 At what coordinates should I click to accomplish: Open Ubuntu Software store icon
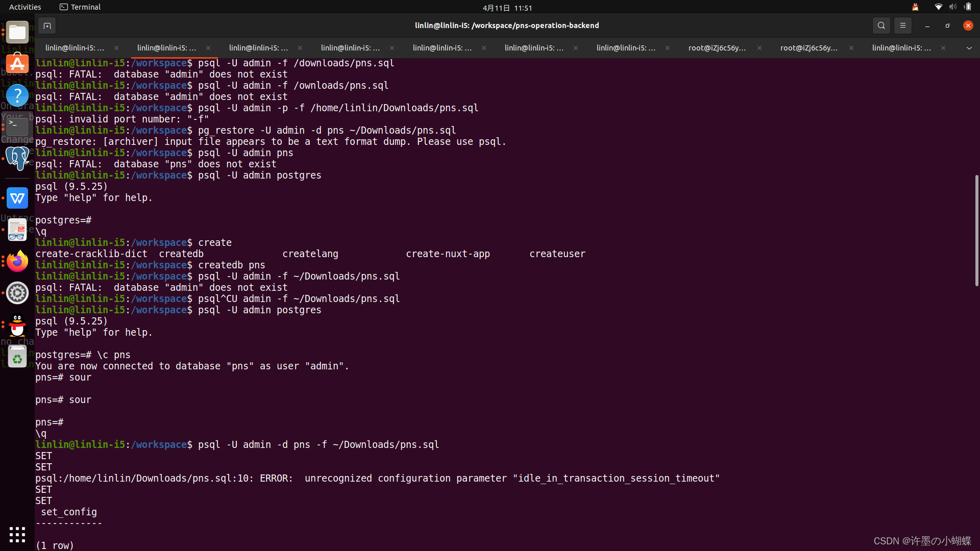click(x=17, y=64)
